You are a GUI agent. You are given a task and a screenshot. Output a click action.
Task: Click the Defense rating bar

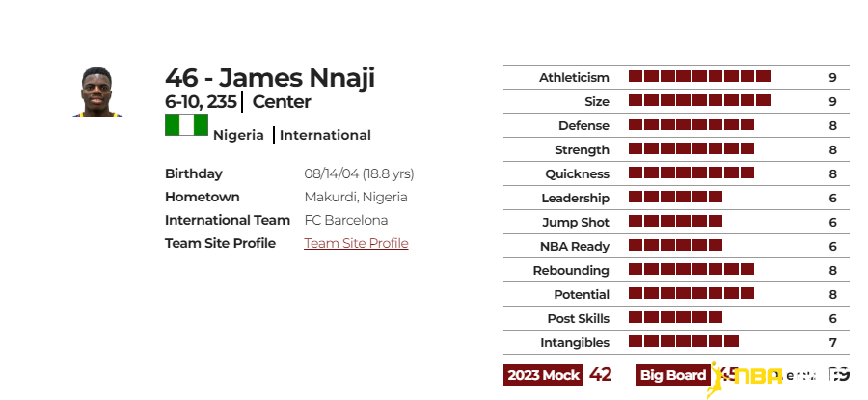pos(692,124)
